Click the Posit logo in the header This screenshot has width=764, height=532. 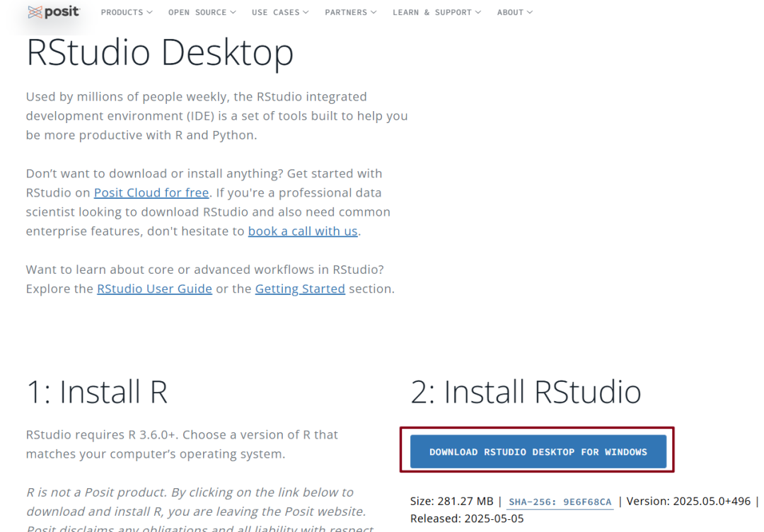[54, 12]
